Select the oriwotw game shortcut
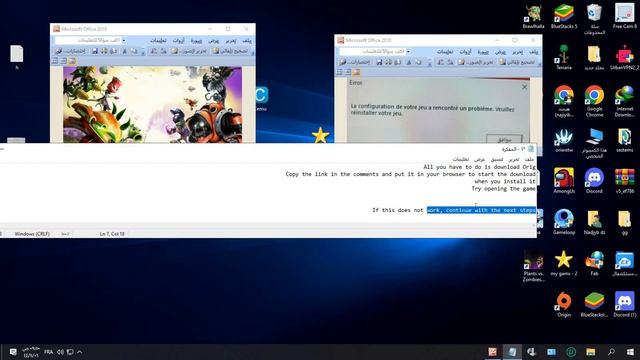The image size is (640, 360). pos(564,141)
